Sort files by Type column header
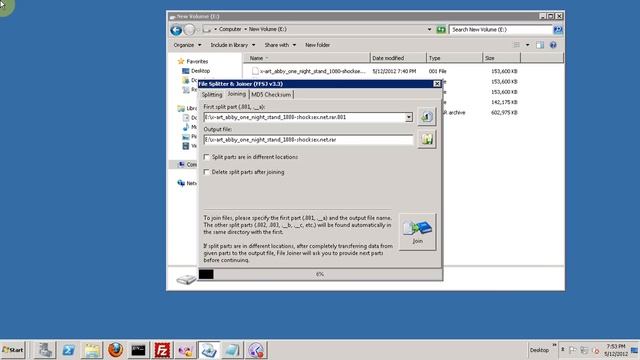Screen dimensions: 640x360 pos(454,58)
